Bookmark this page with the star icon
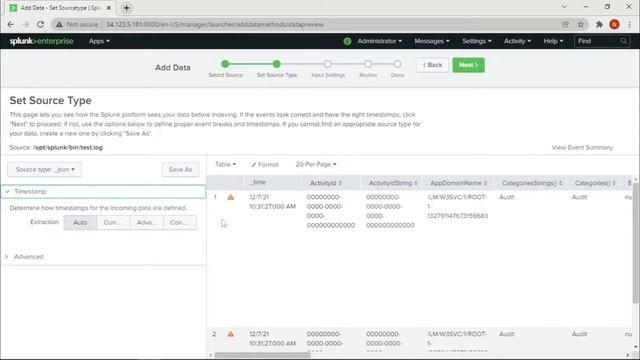 click(581, 24)
